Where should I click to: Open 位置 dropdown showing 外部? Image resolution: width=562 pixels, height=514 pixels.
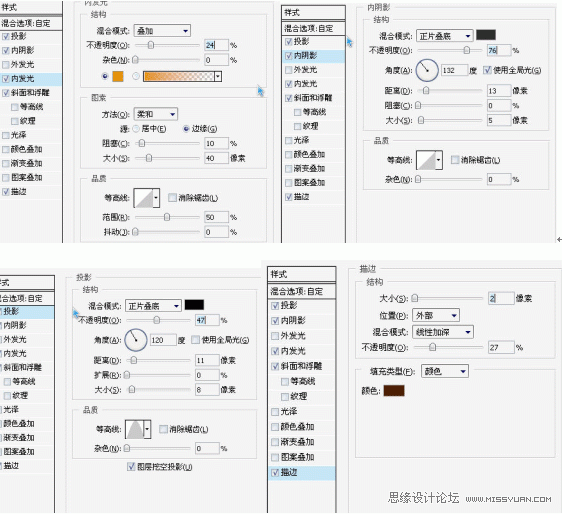click(x=436, y=315)
